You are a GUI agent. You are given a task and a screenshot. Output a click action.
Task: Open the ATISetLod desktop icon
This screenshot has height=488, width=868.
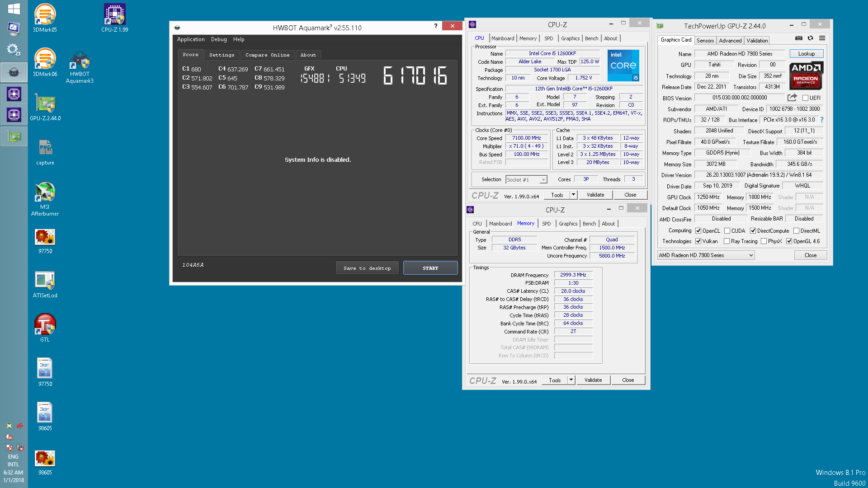(x=45, y=285)
